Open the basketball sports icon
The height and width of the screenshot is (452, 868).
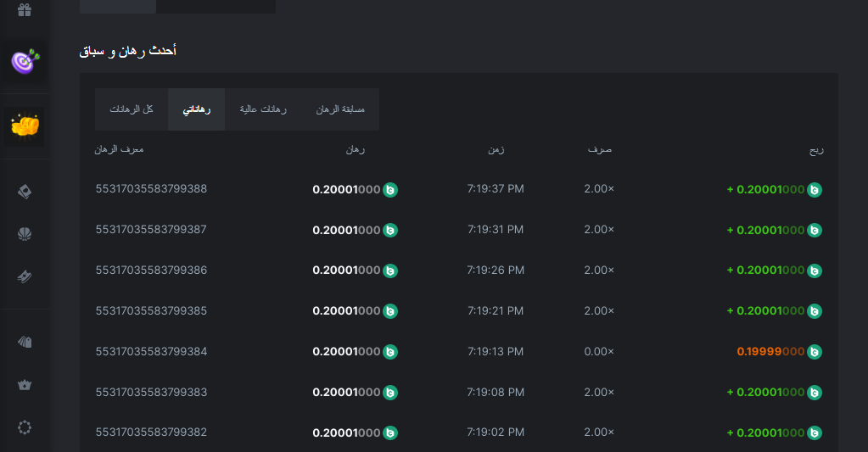pos(25,234)
